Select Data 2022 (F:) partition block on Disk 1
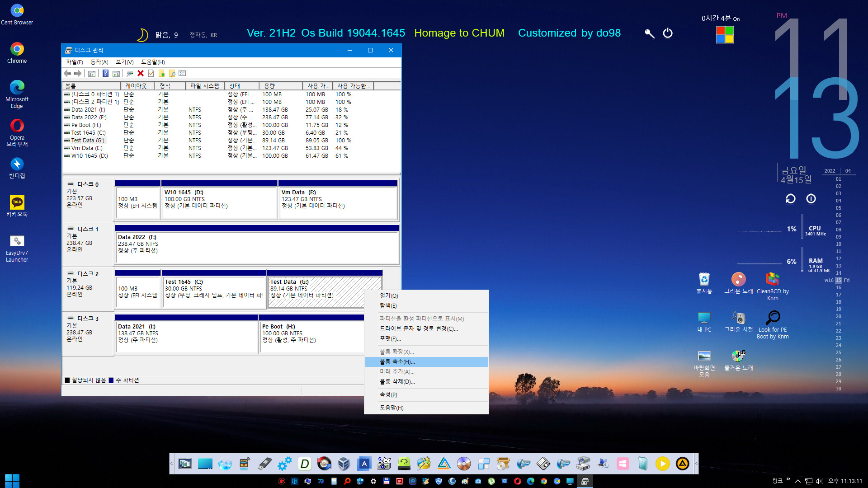This screenshot has height=488, width=868. tap(257, 244)
